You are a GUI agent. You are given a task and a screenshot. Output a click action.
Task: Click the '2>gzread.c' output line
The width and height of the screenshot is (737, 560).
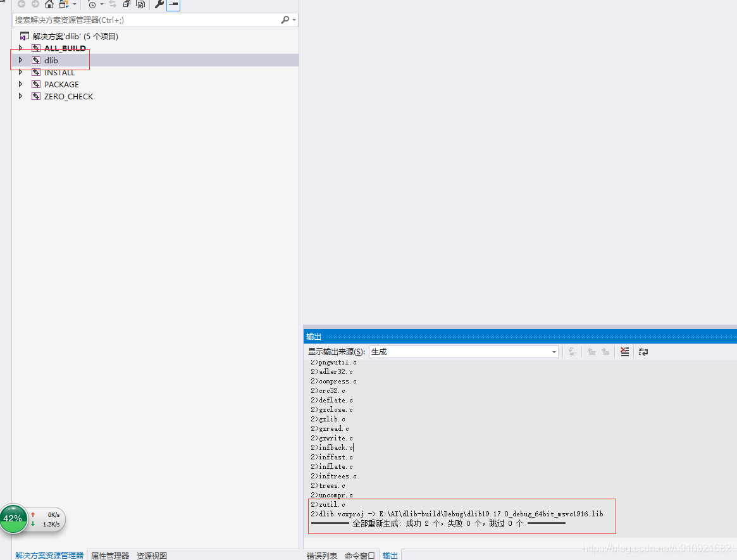(330, 429)
